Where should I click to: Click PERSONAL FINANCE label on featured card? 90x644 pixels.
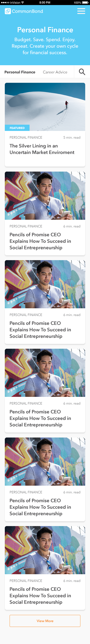pos(26,137)
